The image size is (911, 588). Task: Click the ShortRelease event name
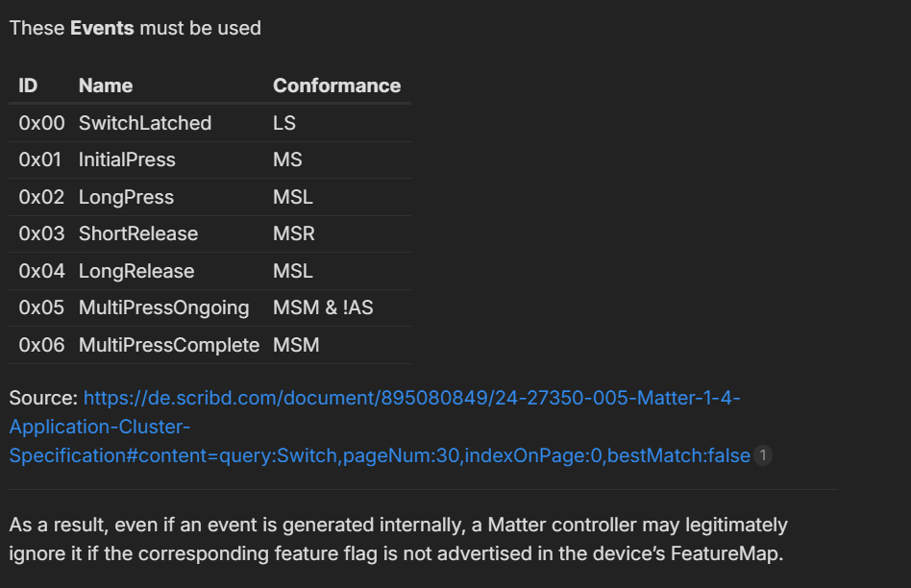[x=138, y=233]
